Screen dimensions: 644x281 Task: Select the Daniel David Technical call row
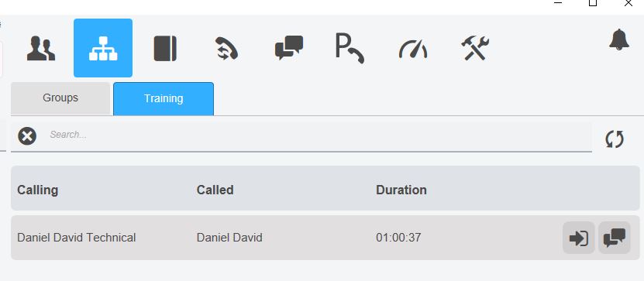click(x=325, y=238)
